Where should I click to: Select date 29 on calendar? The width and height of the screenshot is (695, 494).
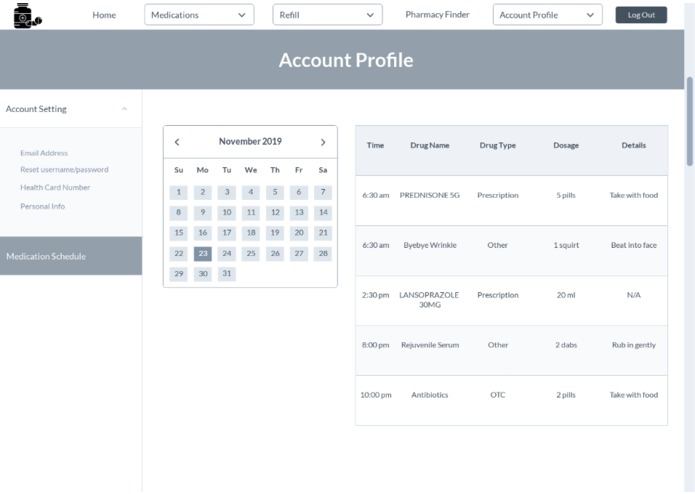(179, 274)
